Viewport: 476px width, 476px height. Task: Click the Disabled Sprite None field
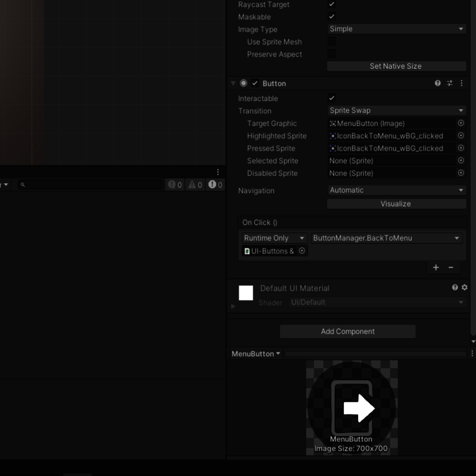point(392,173)
